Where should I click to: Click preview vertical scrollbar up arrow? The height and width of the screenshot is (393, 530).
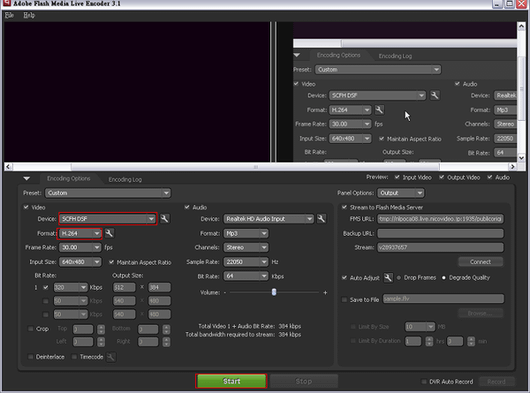(x=521, y=26)
